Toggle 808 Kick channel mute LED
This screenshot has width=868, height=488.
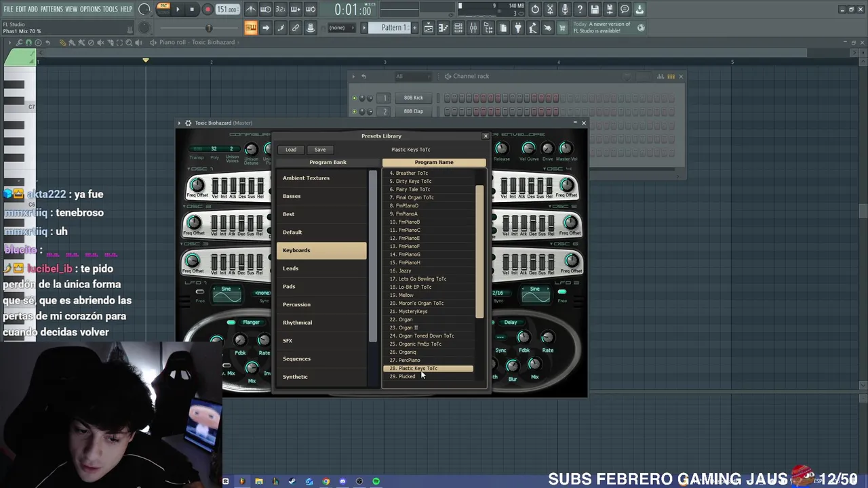[x=354, y=98]
